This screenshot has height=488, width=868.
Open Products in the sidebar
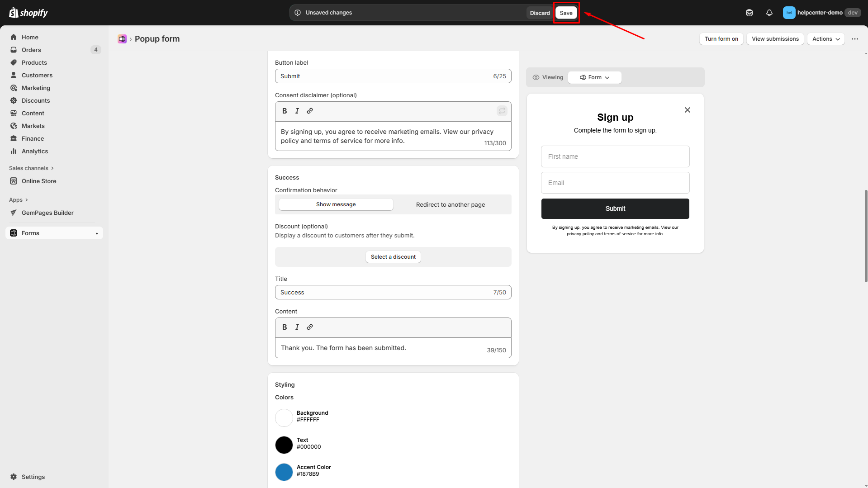point(34,62)
